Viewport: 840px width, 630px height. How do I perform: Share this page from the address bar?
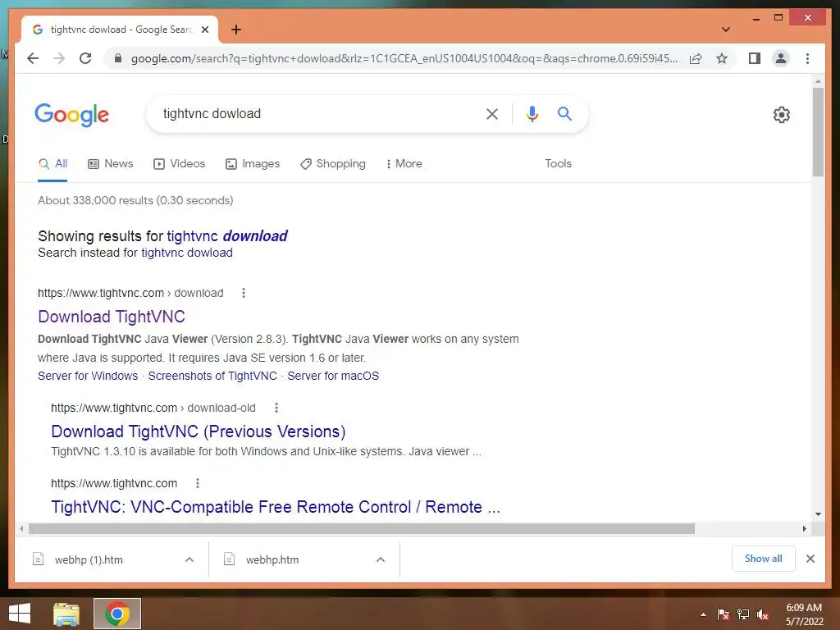pos(696,58)
